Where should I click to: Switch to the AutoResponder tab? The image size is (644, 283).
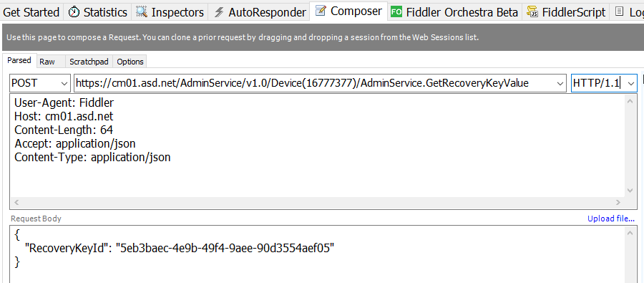(259, 12)
